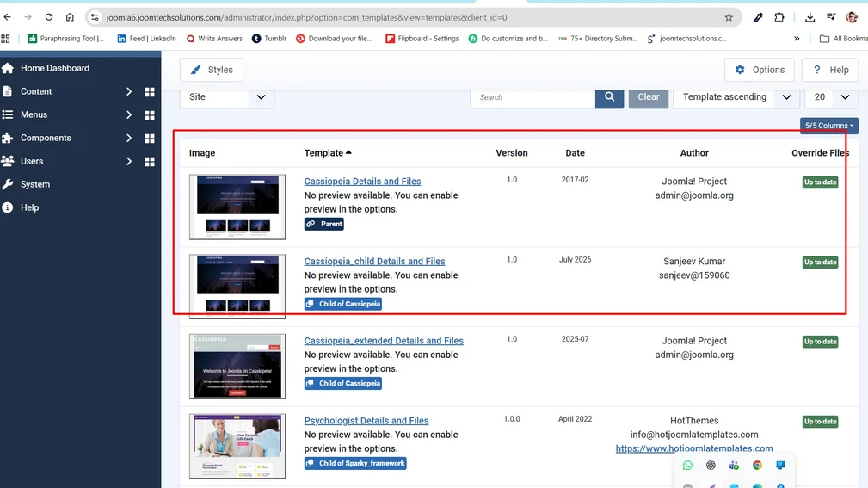Viewport: 868px width, 488px height.
Task: Click Components chevron arrow
Action: point(129,138)
